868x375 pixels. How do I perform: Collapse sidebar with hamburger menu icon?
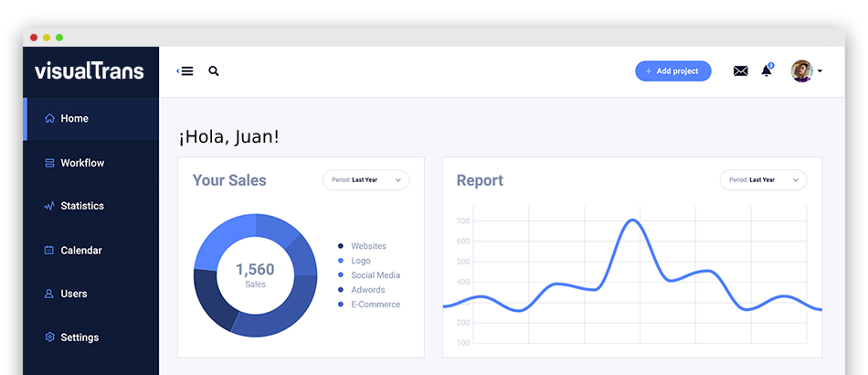185,71
